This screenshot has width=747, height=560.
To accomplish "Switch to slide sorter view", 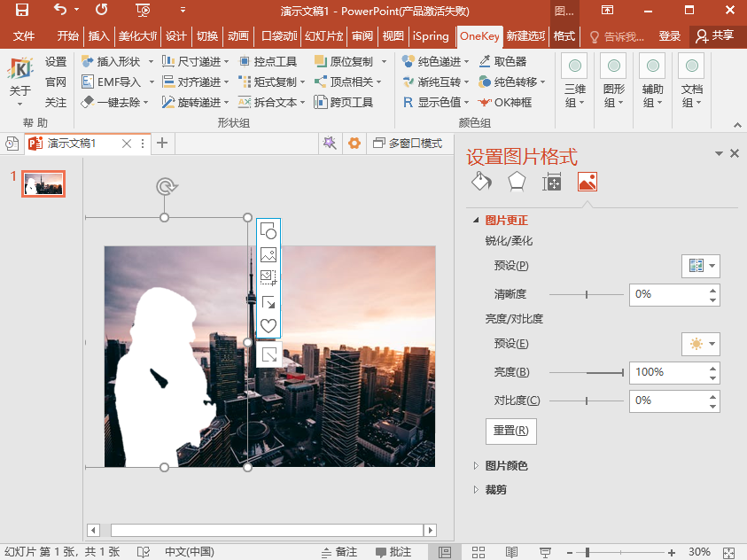I will (x=479, y=552).
